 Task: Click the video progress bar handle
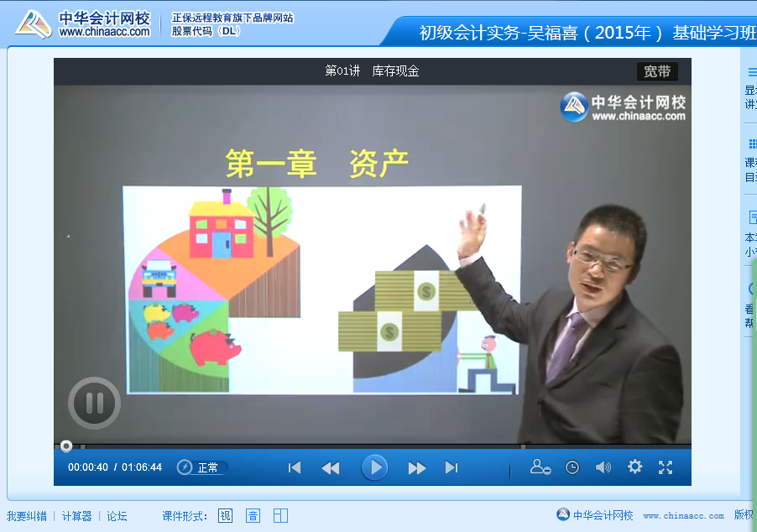66,446
